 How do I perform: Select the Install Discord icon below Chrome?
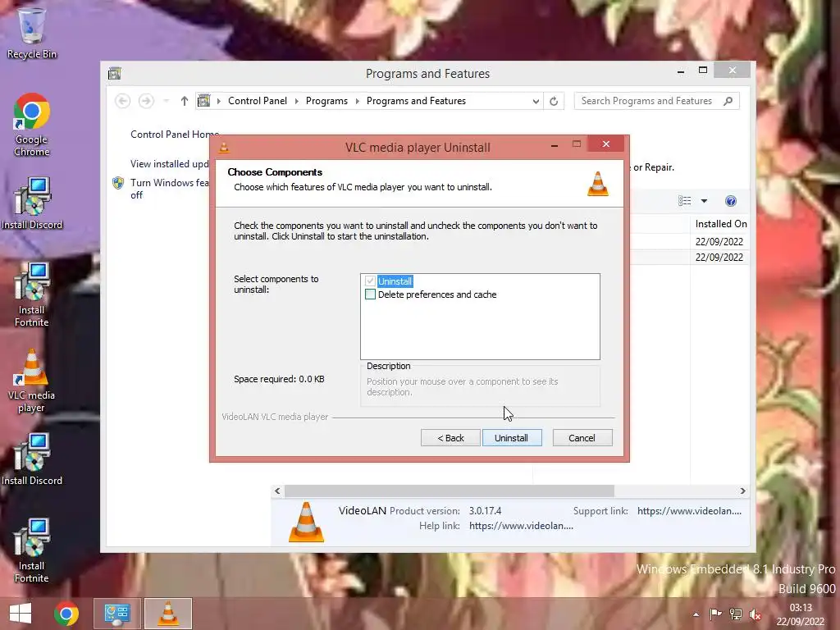click(32, 203)
